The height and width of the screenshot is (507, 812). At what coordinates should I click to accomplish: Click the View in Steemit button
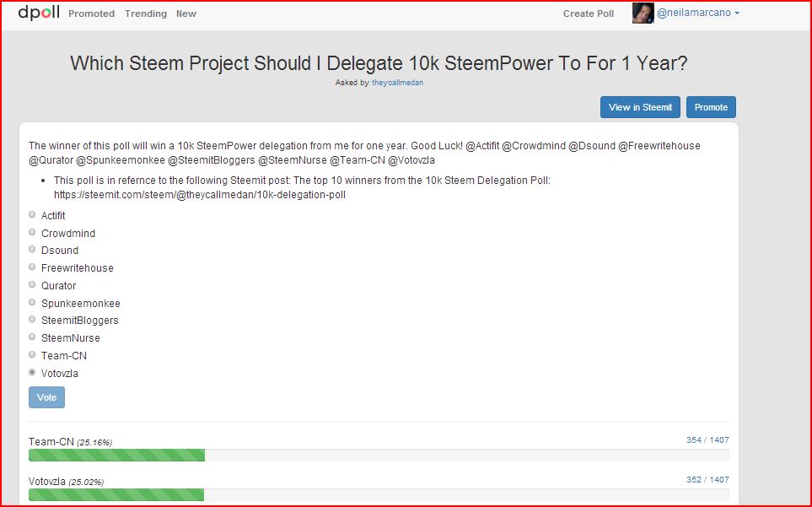[640, 107]
